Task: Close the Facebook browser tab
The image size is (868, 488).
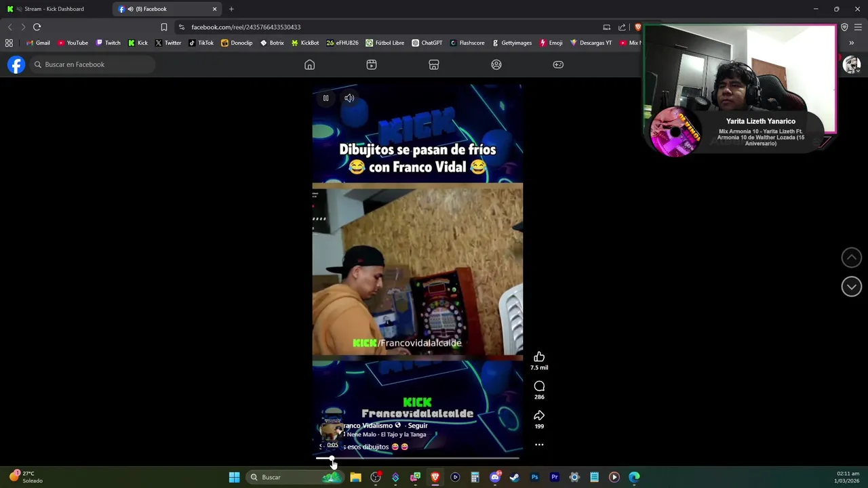Action: coord(215,9)
